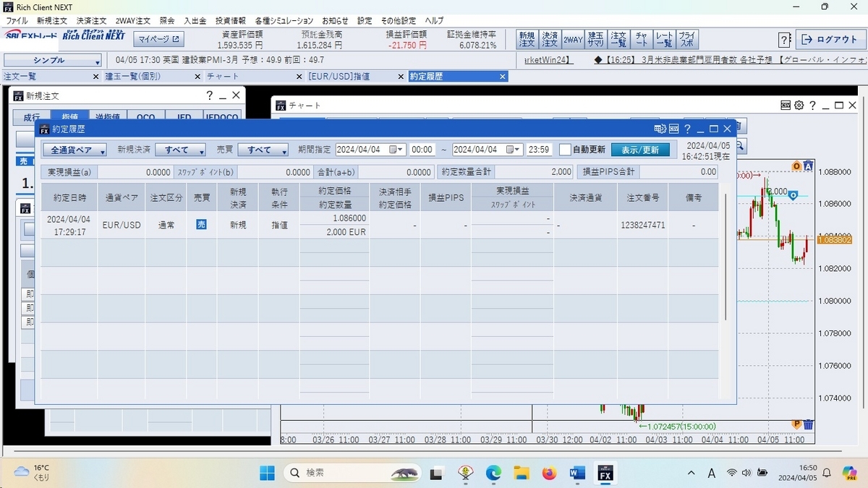Click the A marker icon on chart
Image resolution: width=868 pixels, height=488 pixels.
coord(809,166)
